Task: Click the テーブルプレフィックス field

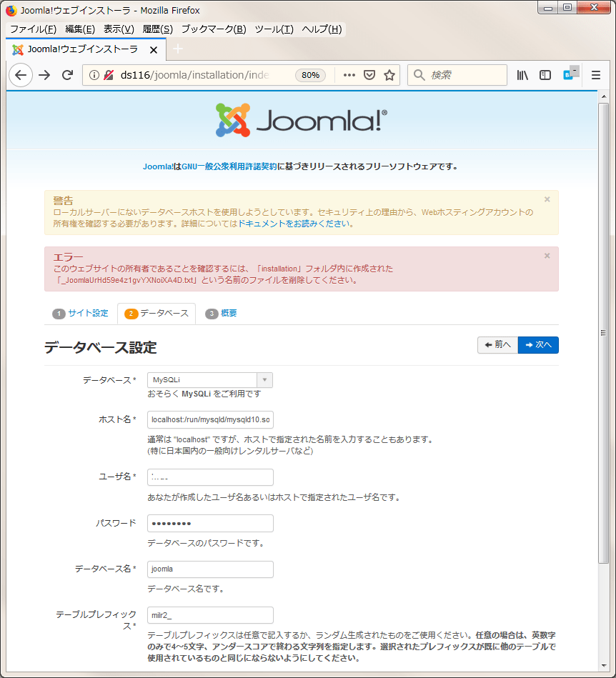Action: point(210,615)
